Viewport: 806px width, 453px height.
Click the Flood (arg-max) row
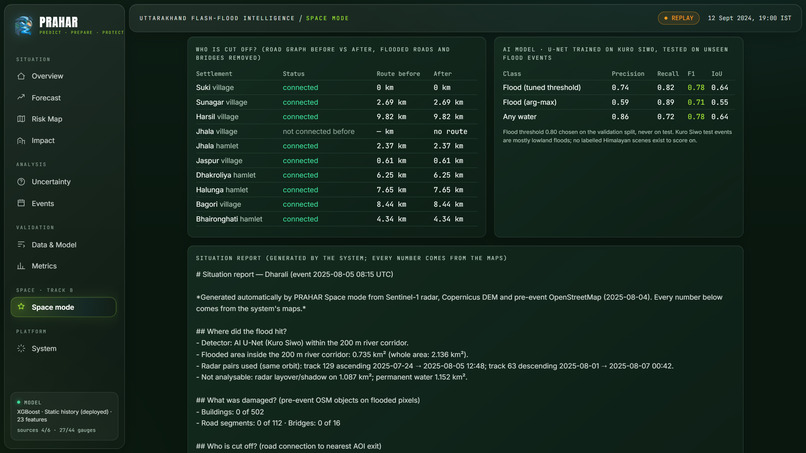618,102
